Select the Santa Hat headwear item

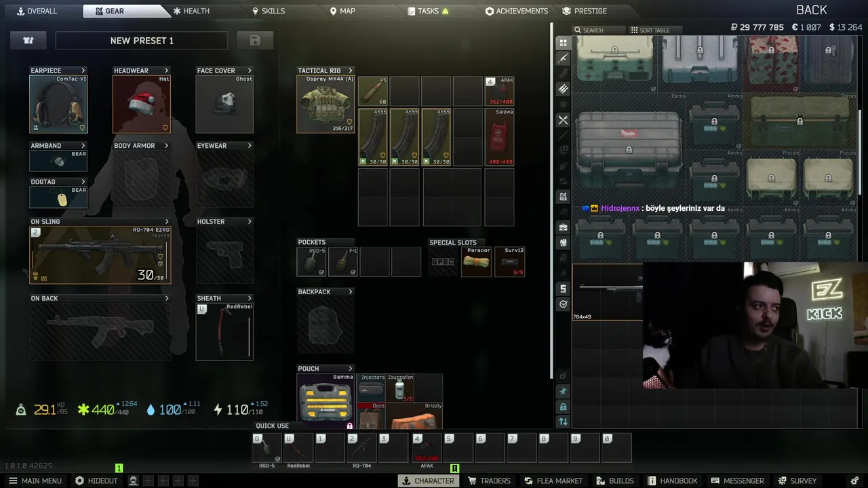[142, 104]
